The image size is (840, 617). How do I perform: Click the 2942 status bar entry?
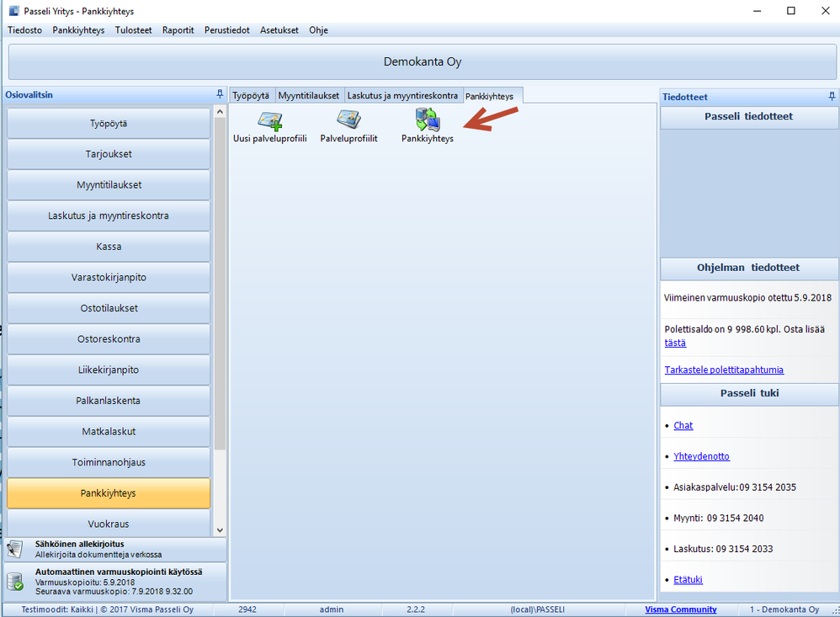(247, 609)
